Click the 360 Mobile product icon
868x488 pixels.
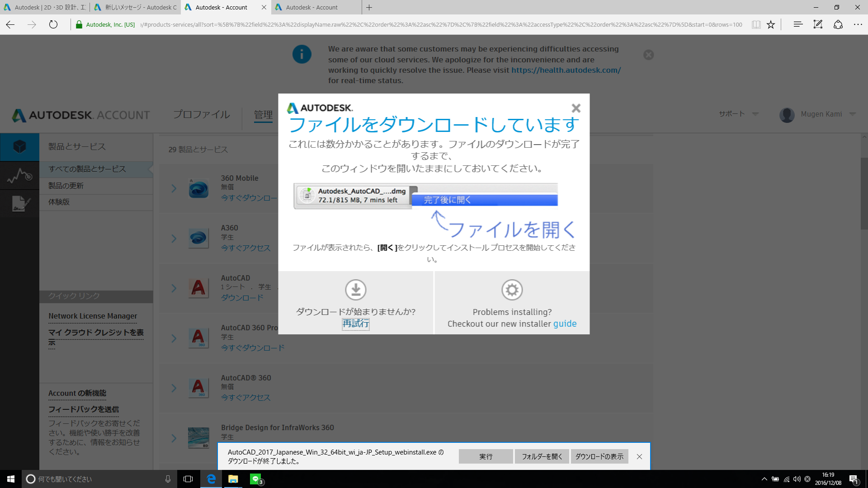pos(198,188)
